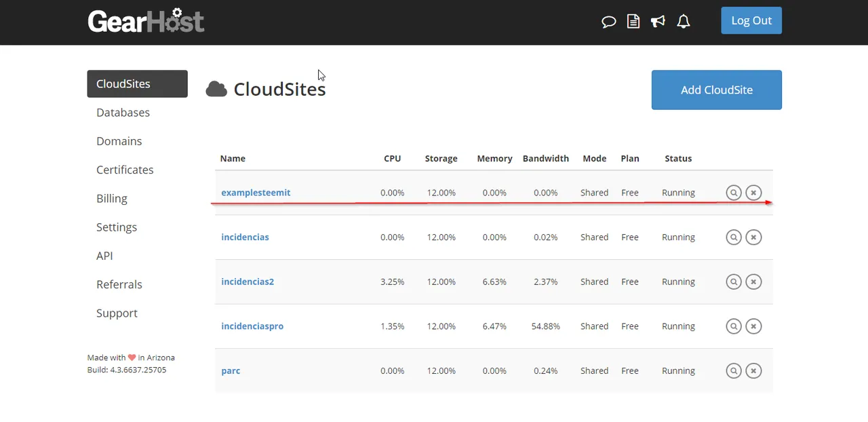The width and height of the screenshot is (868, 422).
Task: Click the Memory column header
Action: (494, 159)
